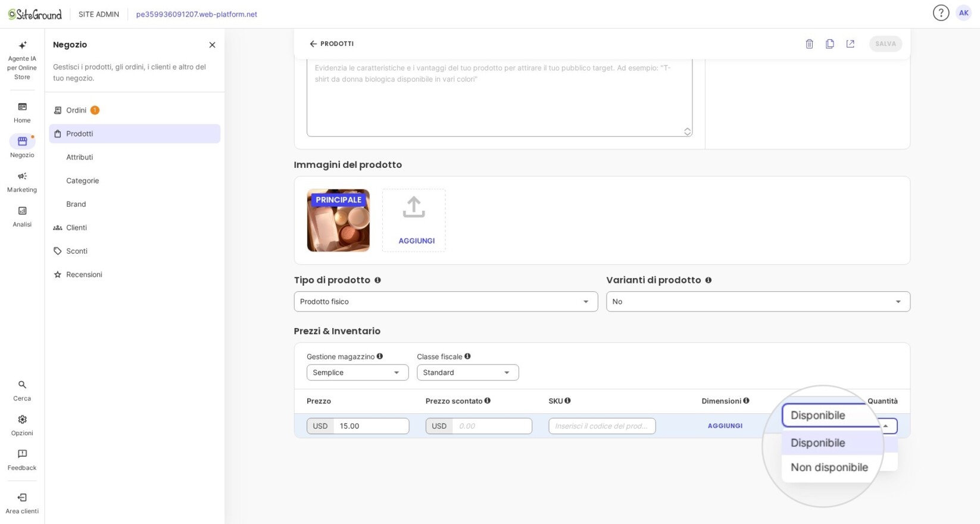Open Brand submenu item
This screenshot has width=980, height=524.
(x=76, y=204)
